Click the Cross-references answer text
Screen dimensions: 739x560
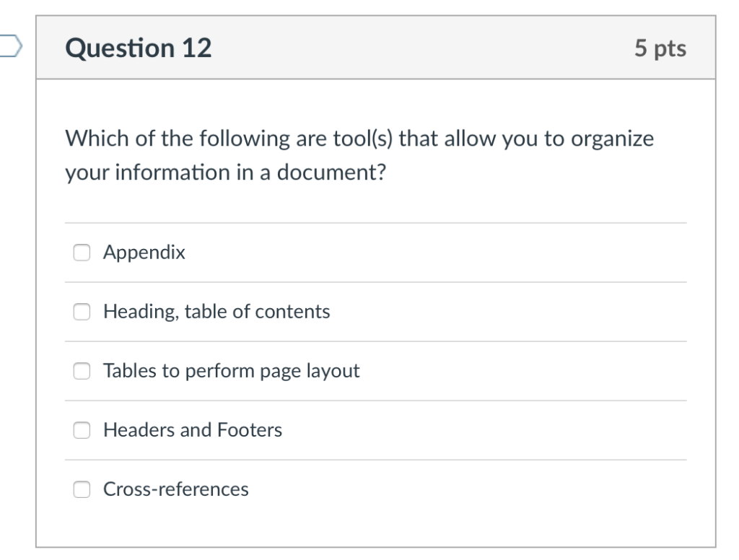coord(176,489)
